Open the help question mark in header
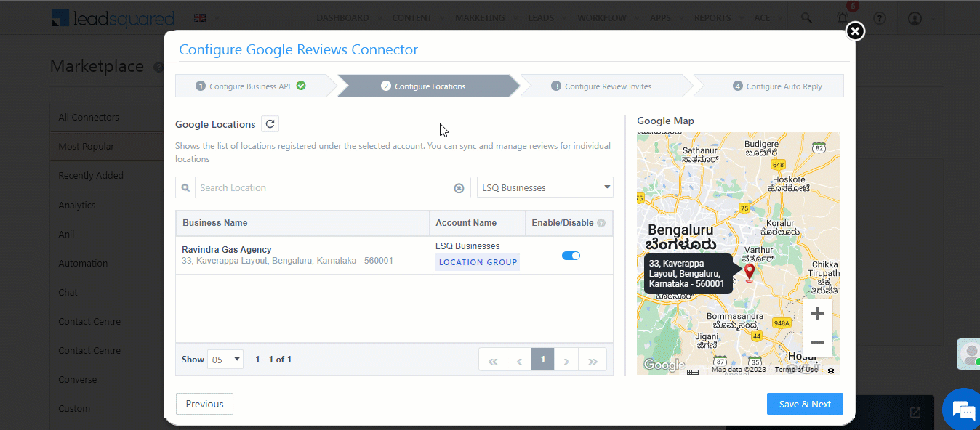Image resolution: width=980 pixels, height=430 pixels. (x=880, y=18)
